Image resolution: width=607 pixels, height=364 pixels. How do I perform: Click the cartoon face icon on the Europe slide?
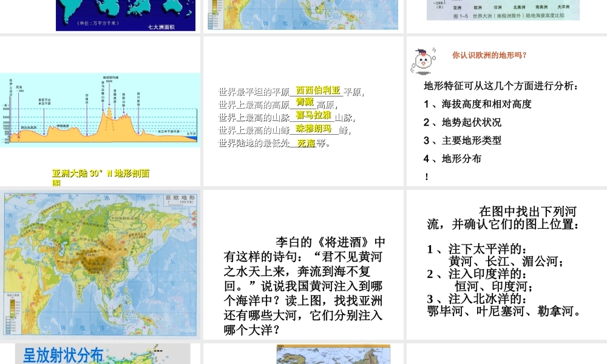click(422, 61)
